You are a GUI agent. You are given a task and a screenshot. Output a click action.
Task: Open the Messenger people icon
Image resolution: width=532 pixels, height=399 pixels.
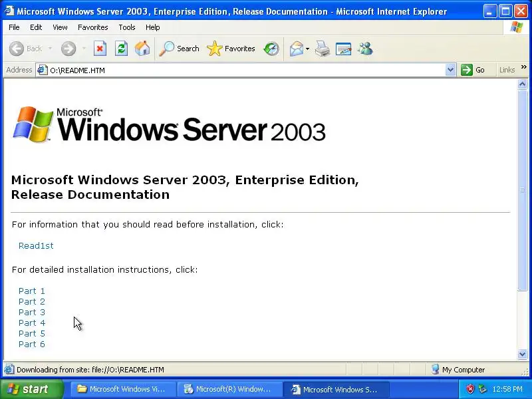pyautogui.click(x=365, y=49)
